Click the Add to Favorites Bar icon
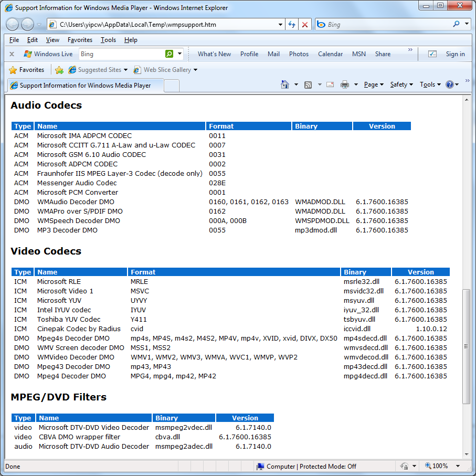 [x=59, y=70]
